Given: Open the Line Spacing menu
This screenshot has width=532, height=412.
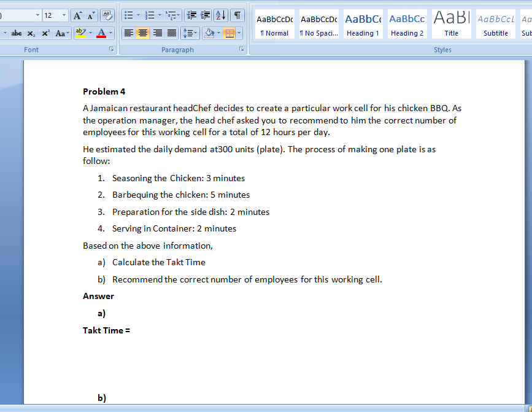Looking at the screenshot, I should [190, 33].
